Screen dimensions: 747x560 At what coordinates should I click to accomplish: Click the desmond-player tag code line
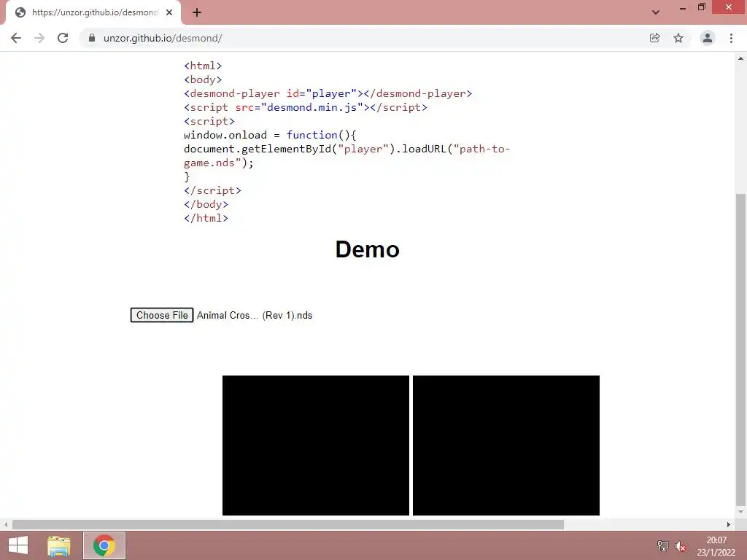[328, 94]
